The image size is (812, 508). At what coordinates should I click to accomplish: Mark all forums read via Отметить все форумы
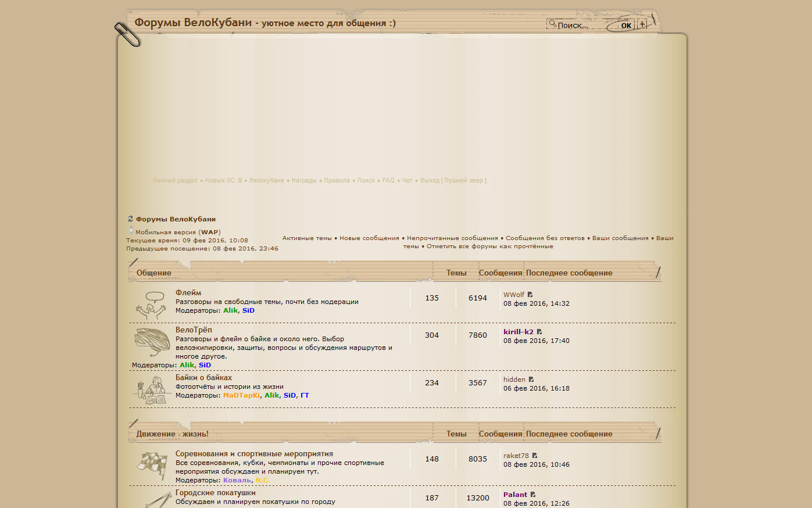pos(489,246)
